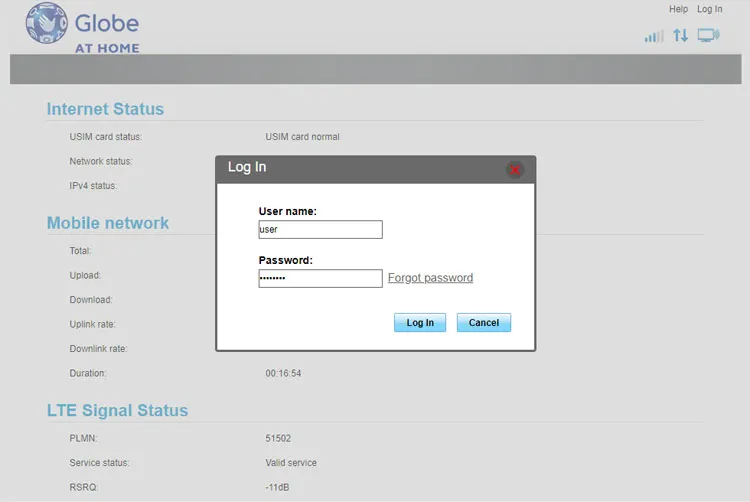Focus the User name input field
Image resolution: width=750 pixels, height=502 pixels.
click(320, 229)
